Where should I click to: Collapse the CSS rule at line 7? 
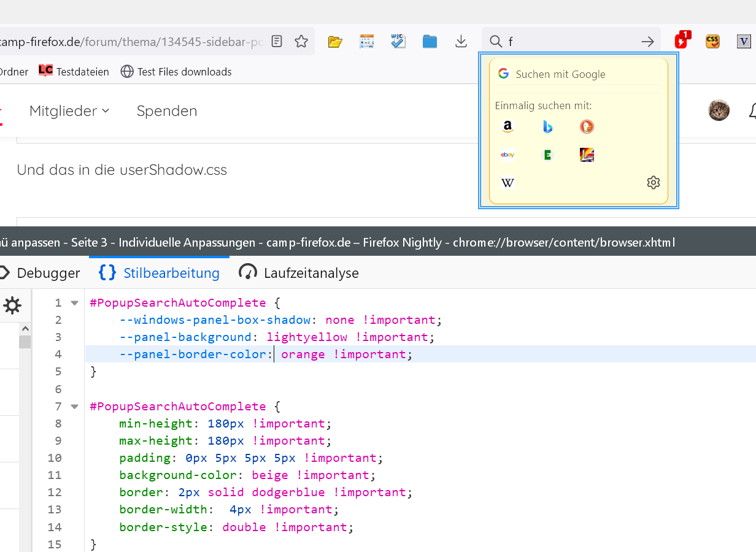click(75, 407)
